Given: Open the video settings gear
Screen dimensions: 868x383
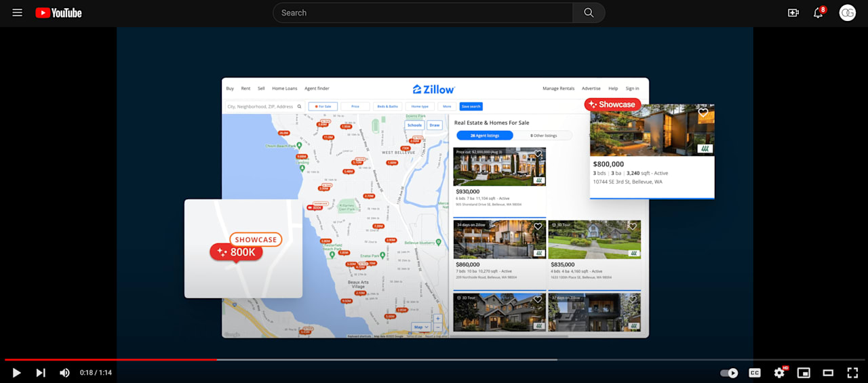Looking at the screenshot, I should click(779, 373).
